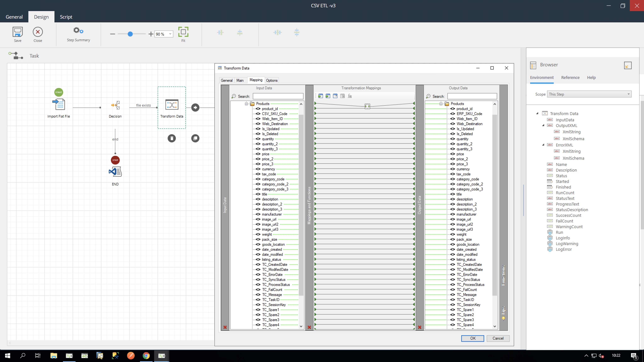Click the Output Data list scroll down arrow
The height and width of the screenshot is (362, 644).
(494, 326)
